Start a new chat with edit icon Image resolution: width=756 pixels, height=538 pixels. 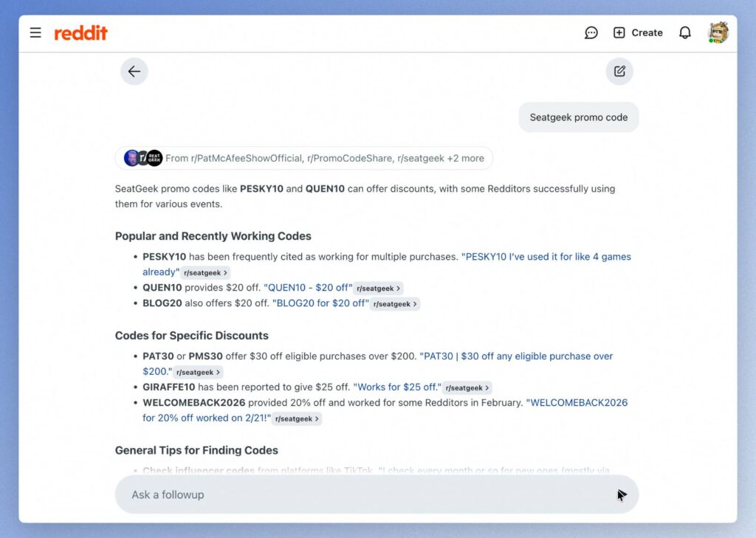(619, 72)
